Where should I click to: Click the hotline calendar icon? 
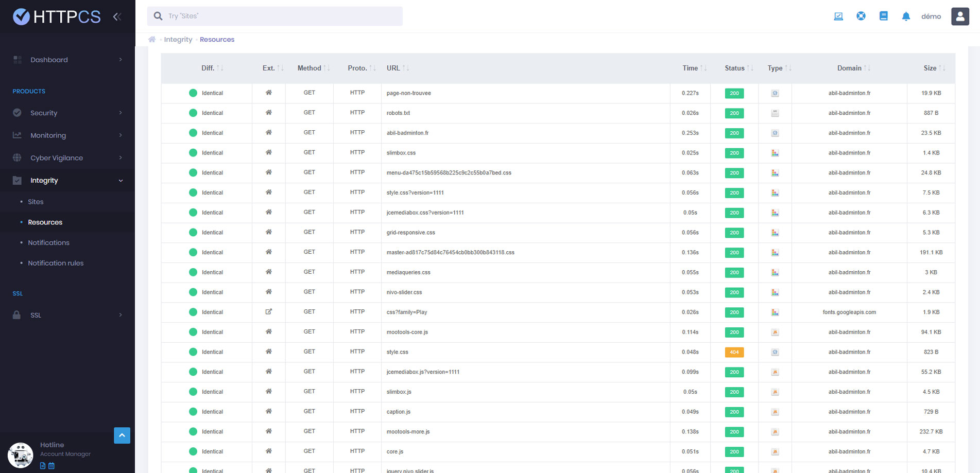click(x=51, y=466)
